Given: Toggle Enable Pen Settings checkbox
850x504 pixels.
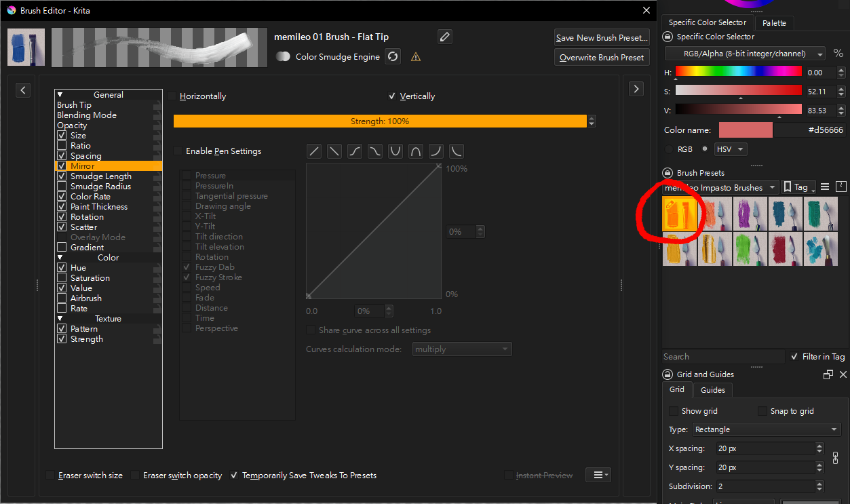Looking at the screenshot, I should tap(178, 151).
